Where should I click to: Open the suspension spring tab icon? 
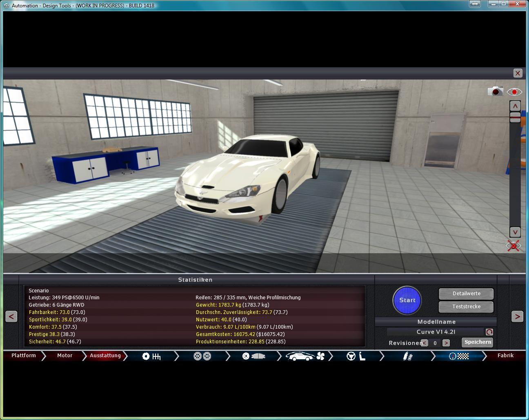pos(407,356)
